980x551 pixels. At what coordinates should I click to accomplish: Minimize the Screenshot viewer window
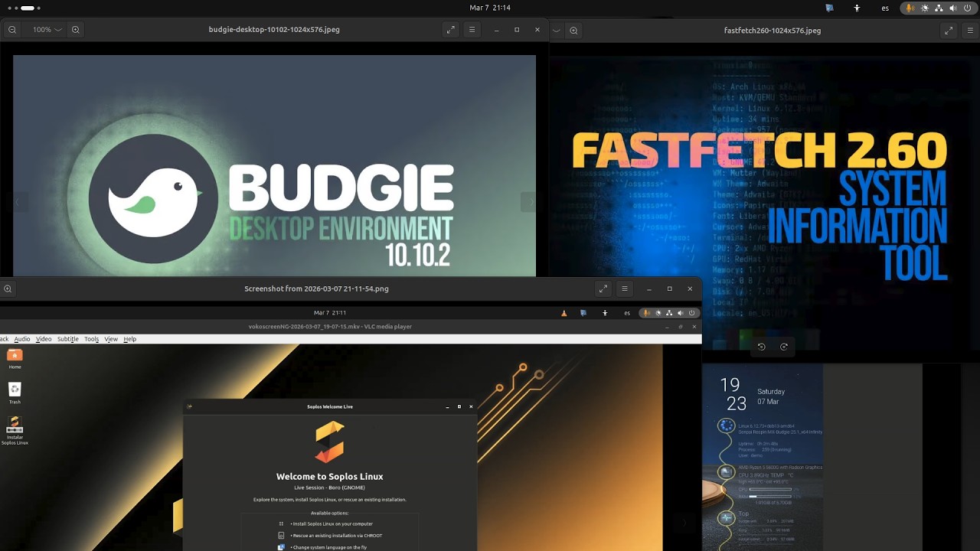pyautogui.click(x=649, y=289)
